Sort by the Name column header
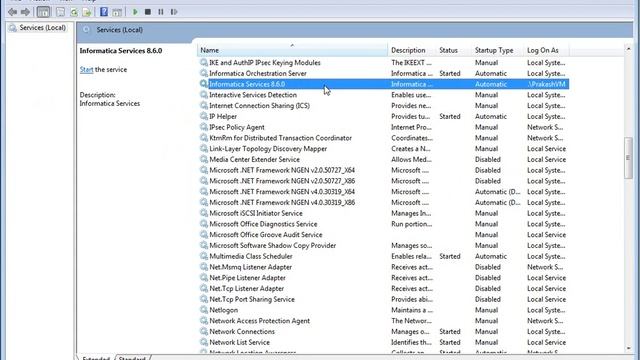 click(292, 50)
